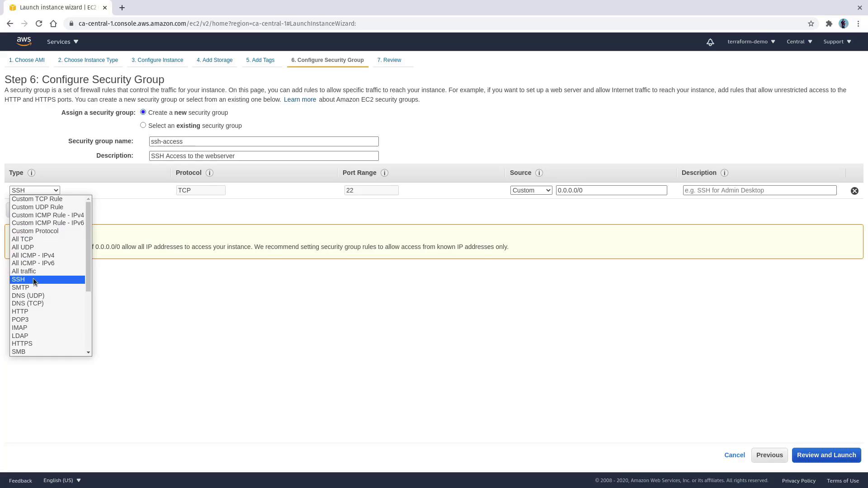Click the Port Range info icon
This screenshot has height=488, width=868.
(x=384, y=173)
